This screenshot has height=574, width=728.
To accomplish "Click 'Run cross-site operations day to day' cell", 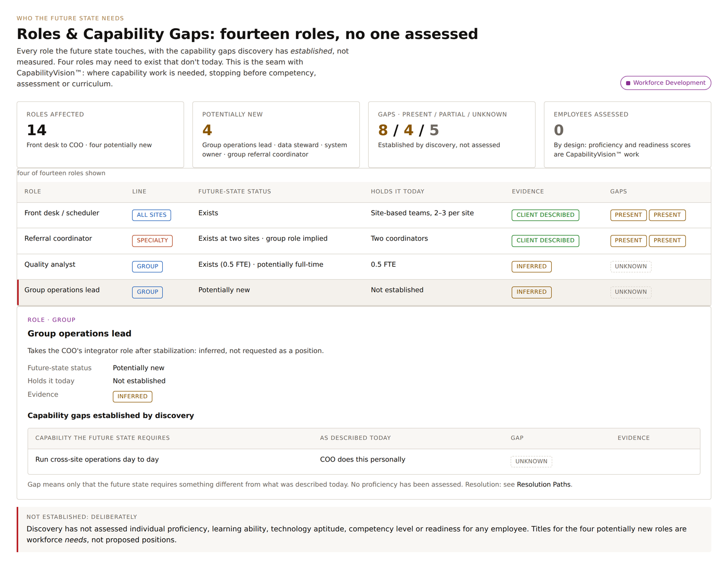I will tap(97, 460).
